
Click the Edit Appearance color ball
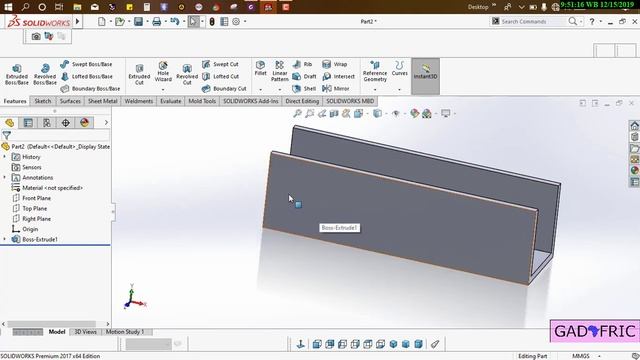coord(415,113)
